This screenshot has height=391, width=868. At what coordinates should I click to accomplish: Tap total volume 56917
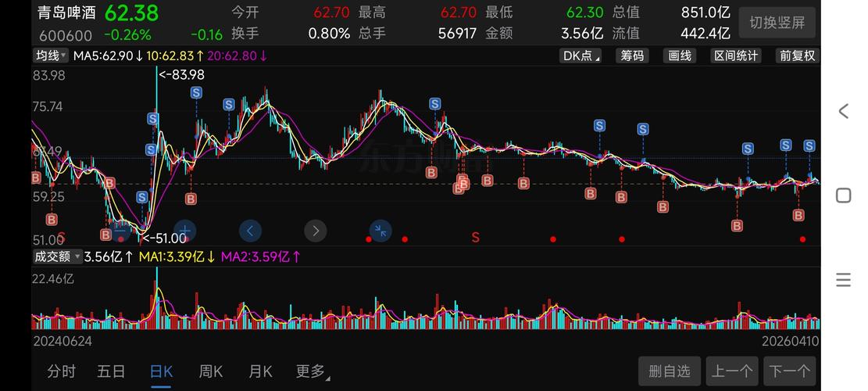point(457,33)
